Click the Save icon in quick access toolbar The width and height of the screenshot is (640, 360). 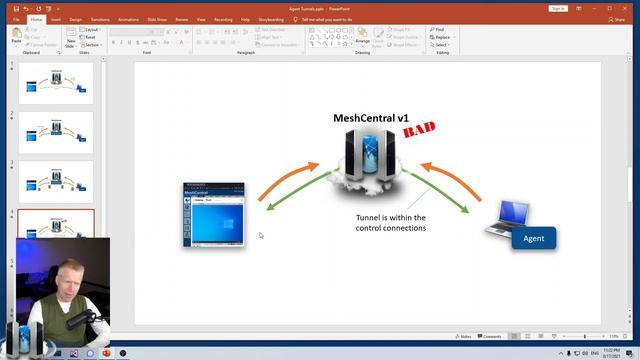point(16,9)
